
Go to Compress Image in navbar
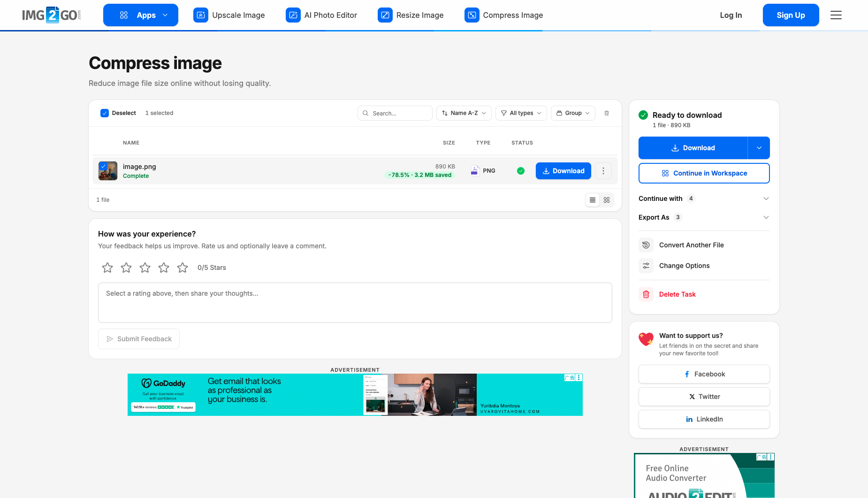pyautogui.click(x=504, y=15)
